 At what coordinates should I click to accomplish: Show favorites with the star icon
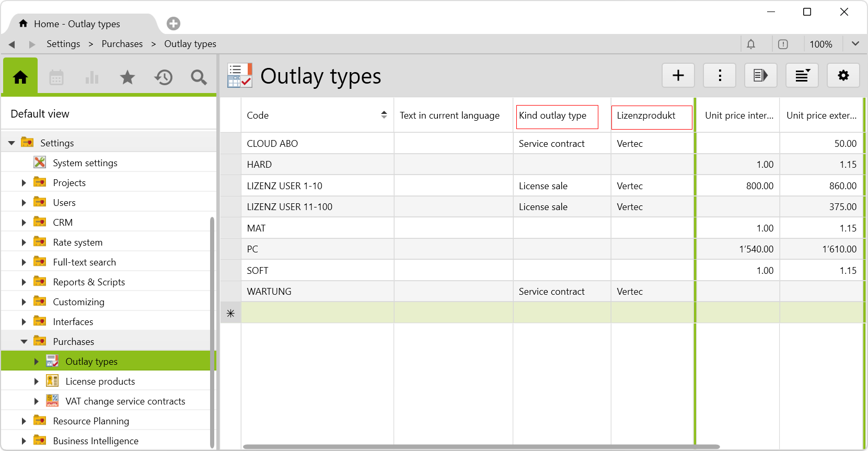[128, 78]
